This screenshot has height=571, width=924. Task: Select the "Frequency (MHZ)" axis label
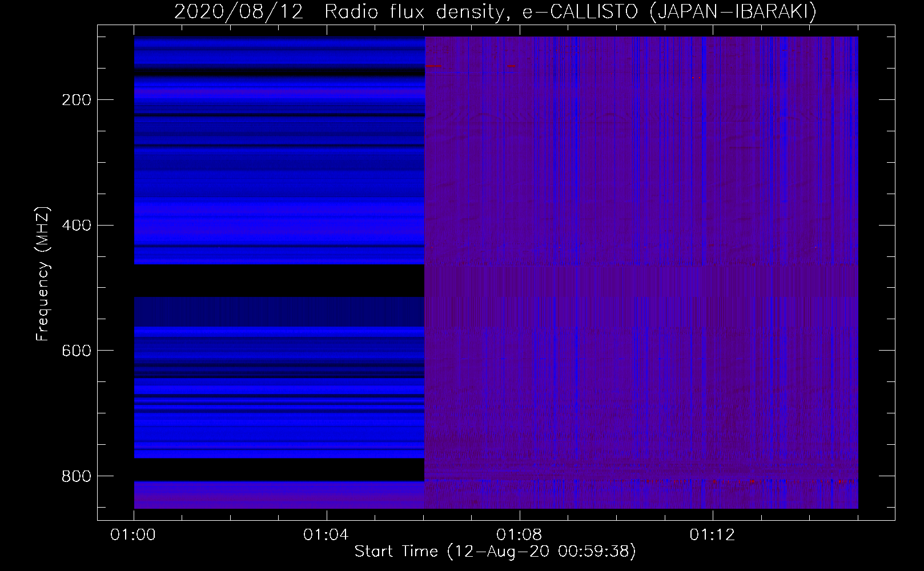pyautogui.click(x=43, y=274)
